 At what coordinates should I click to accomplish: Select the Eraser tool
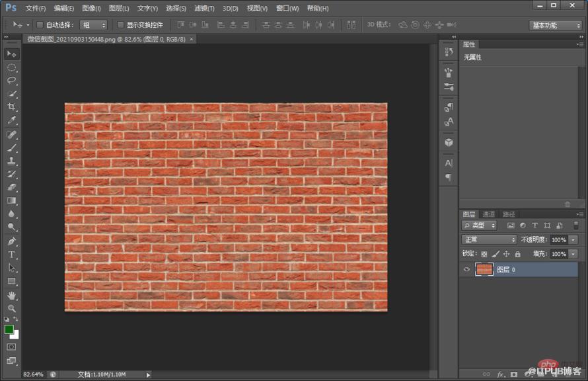pyautogui.click(x=12, y=187)
